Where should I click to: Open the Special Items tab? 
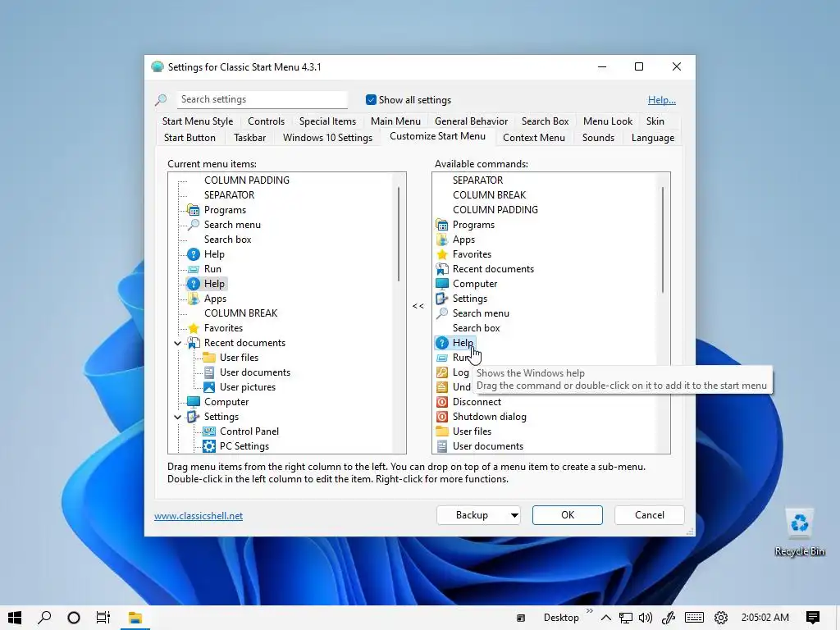pos(327,121)
